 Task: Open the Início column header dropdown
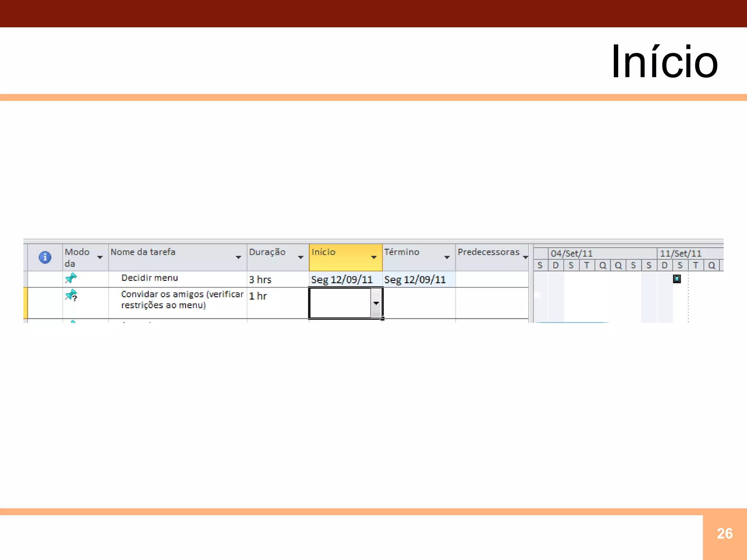pos(373,257)
